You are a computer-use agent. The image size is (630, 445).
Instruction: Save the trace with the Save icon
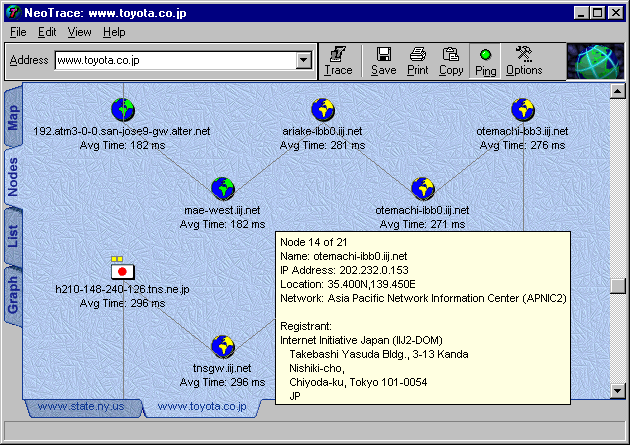point(383,61)
